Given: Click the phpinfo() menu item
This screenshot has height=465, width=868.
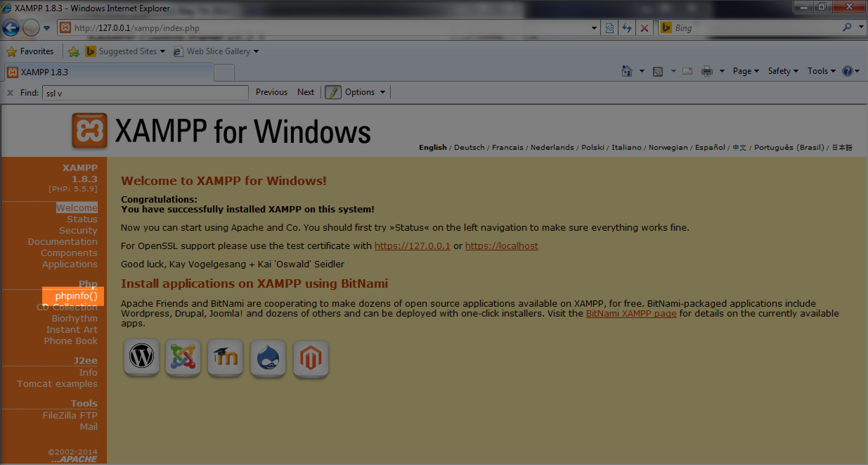Looking at the screenshot, I should click(x=77, y=295).
